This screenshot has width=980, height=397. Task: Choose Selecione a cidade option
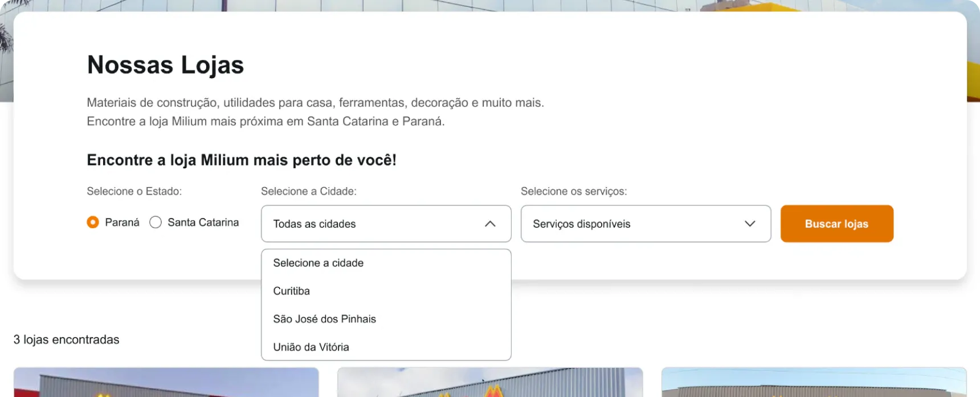click(386, 263)
